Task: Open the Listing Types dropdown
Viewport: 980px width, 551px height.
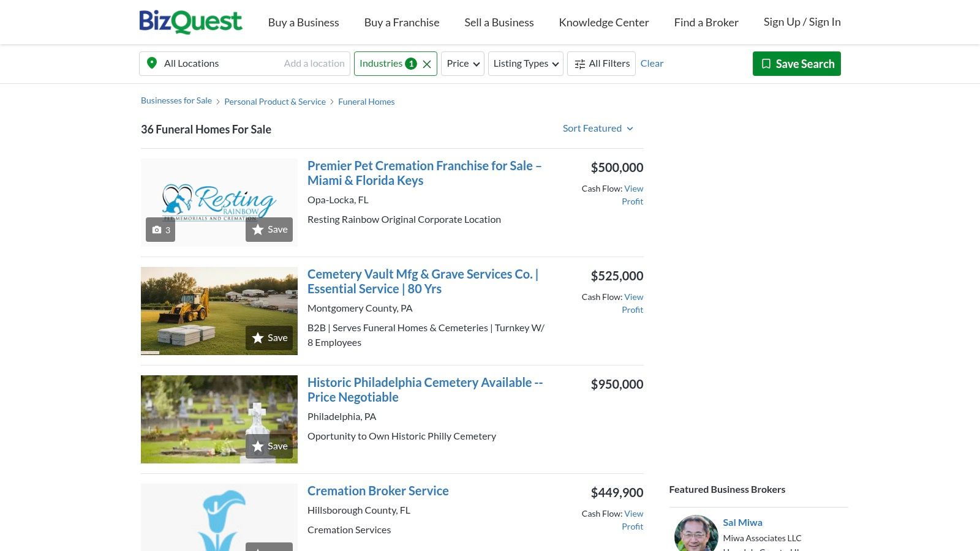Action: [526, 64]
